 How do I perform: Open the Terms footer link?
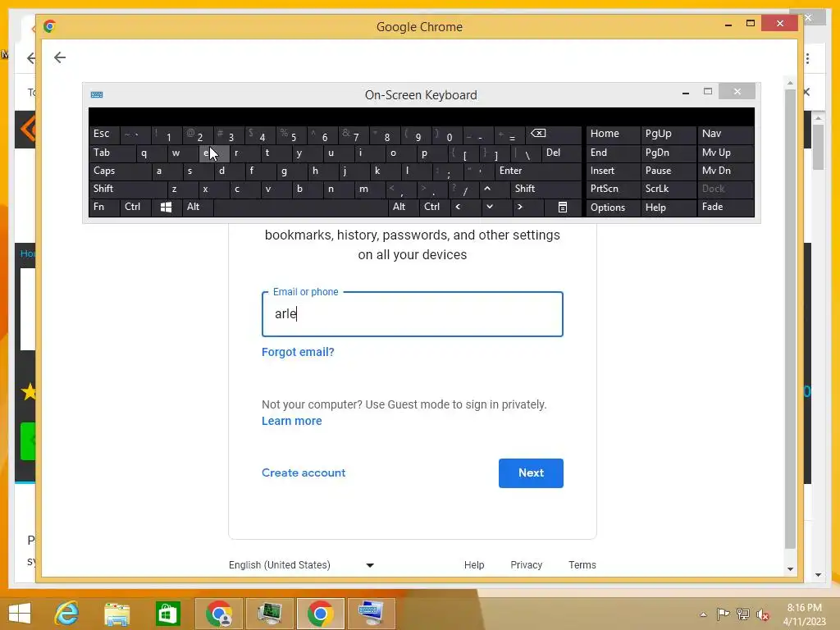(582, 564)
